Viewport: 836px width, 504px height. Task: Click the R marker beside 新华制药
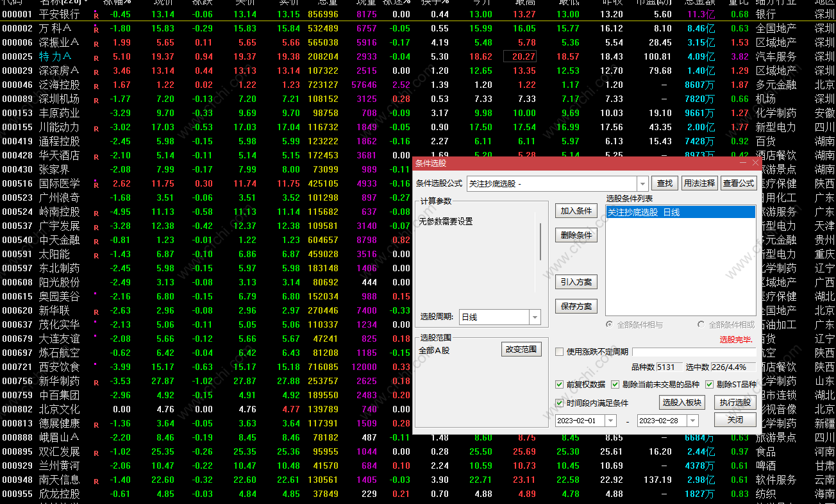(x=96, y=382)
